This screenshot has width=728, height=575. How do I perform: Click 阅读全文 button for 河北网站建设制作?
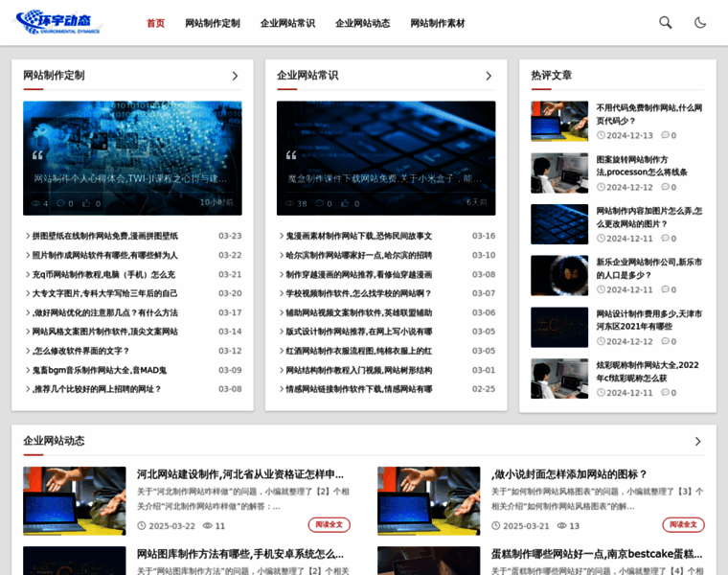(x=329, y=525)
